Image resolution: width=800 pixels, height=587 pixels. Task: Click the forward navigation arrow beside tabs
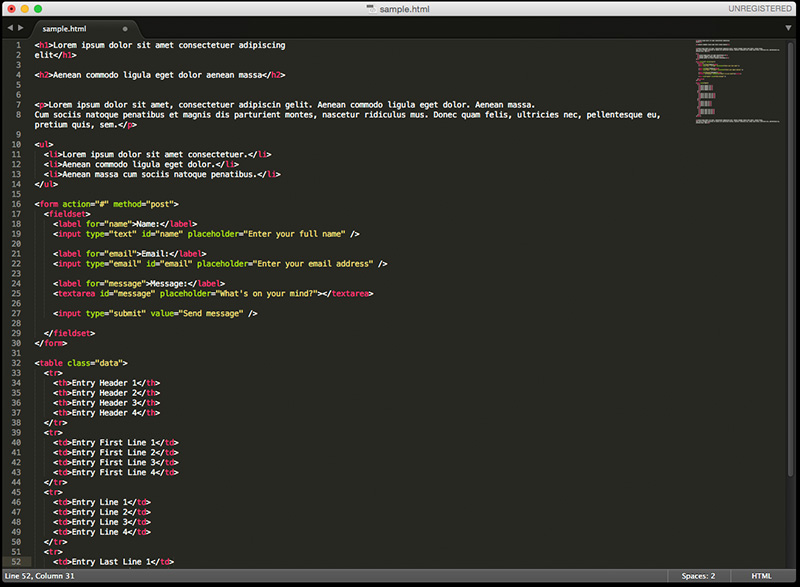[x=21, y=28]
